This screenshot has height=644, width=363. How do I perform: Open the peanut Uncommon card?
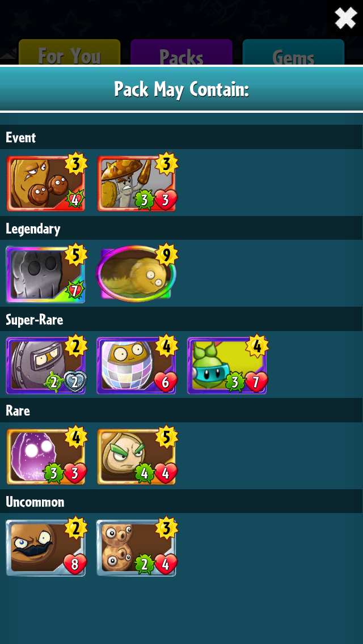click(x=137, y=548)
